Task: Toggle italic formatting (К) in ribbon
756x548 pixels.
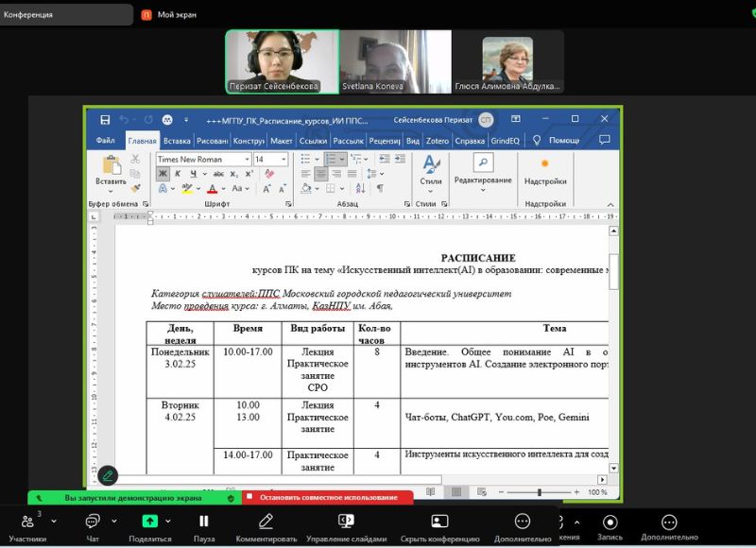Action: [178, 175]
